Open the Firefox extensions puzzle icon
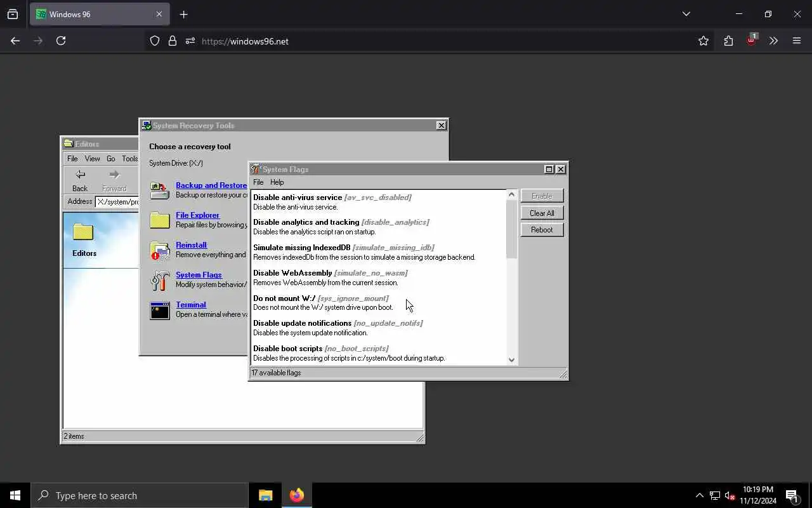The height and width of the screenshot is (508, 812). pyautogui.click(x=728, y=41)
